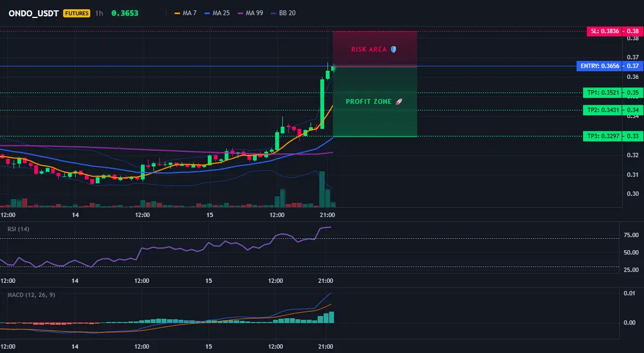This screenshot has width=644, height=353.
Task: Click the 14 date label on main chart axis
Action: tap(75, 215)
